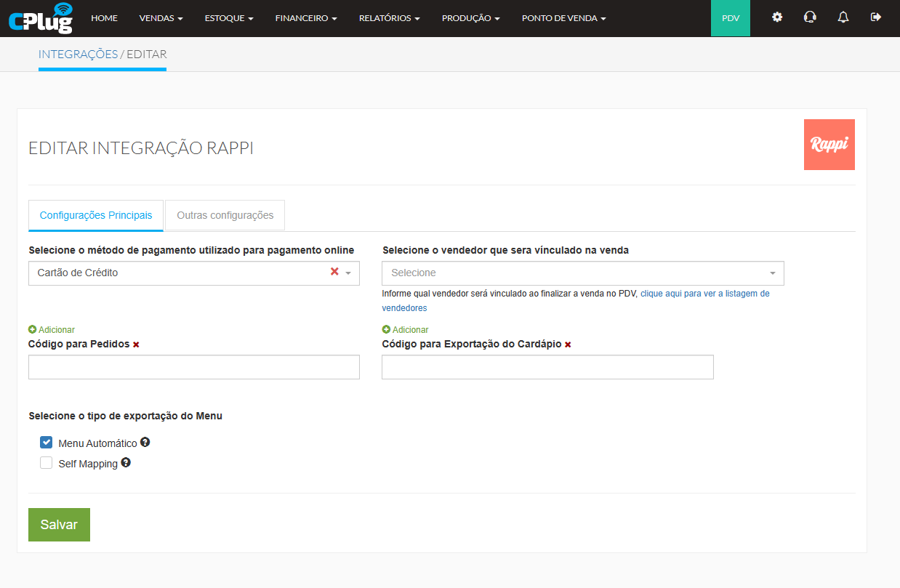Image resolution: width=900 pixels, height=588 pixels.
Task: Focus the Código para Pedidos input
Action: click(194, 367)
